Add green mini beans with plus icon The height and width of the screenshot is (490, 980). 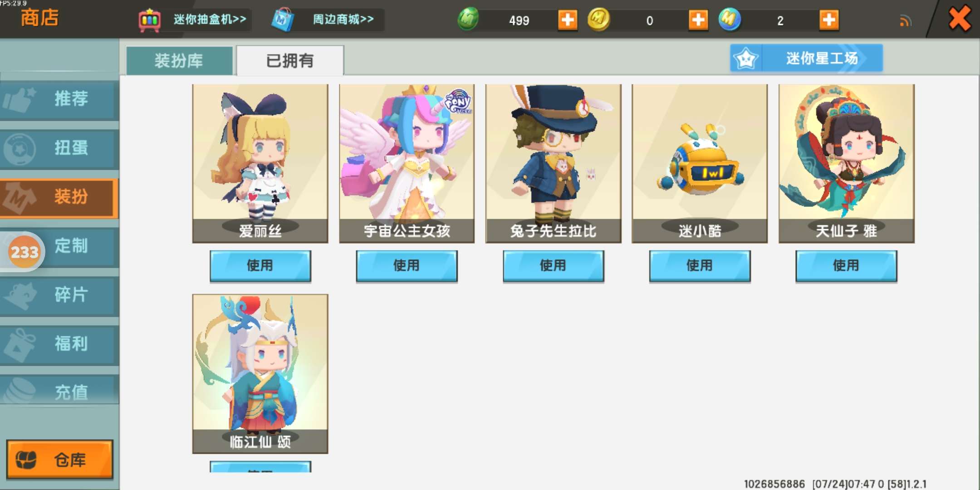point(568,20)
